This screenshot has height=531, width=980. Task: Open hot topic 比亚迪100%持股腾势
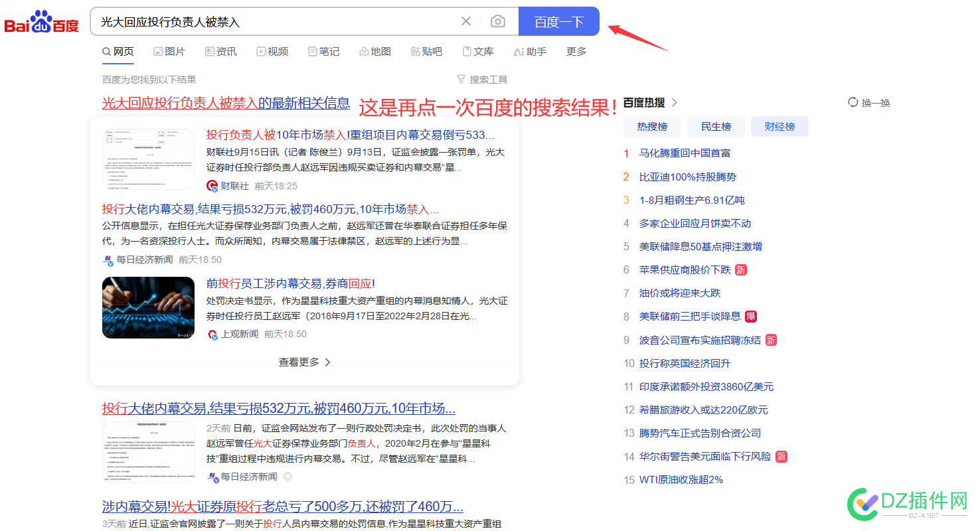coord(687,177)
